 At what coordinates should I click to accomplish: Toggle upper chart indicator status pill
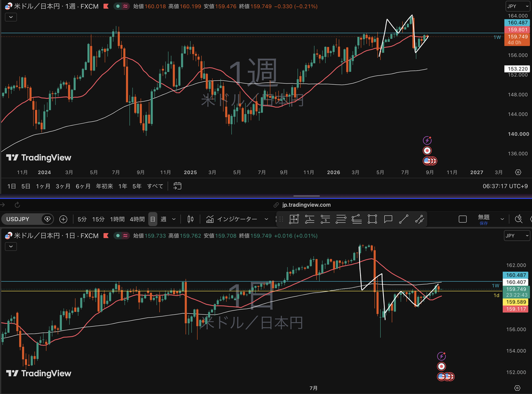(x=122, y=6)
